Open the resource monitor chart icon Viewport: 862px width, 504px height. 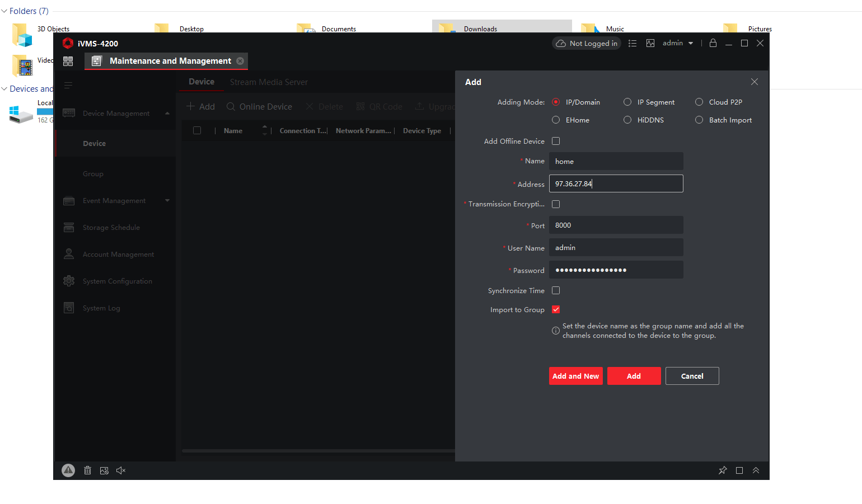pyautogui.click(x=650, y=43)
